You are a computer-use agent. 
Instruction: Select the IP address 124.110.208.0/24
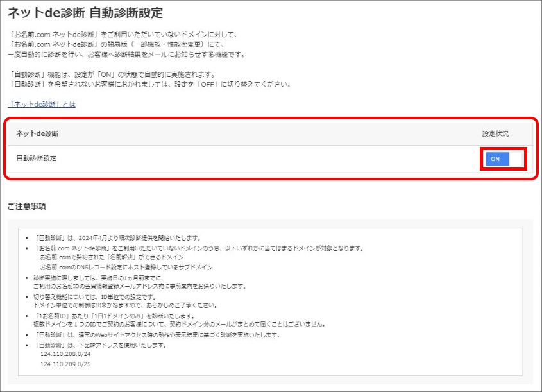65,354
